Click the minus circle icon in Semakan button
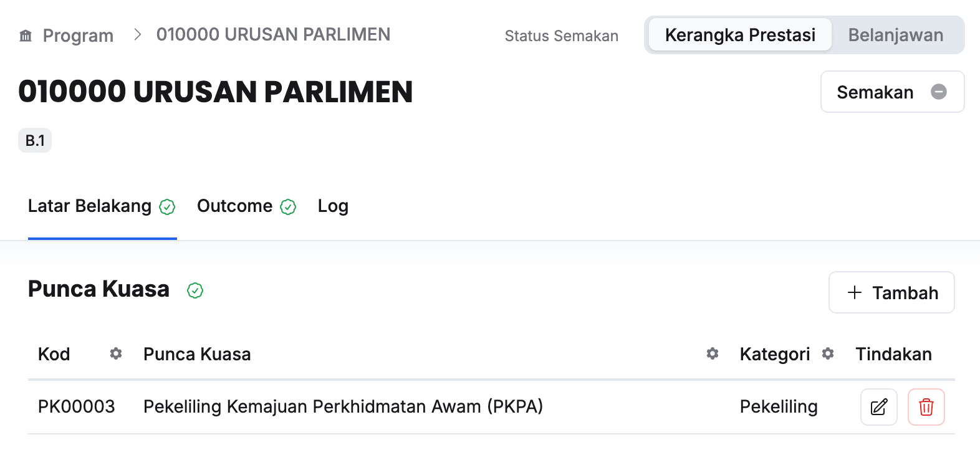The height and width of the screenshot is (460, 980). click(938, 92)
